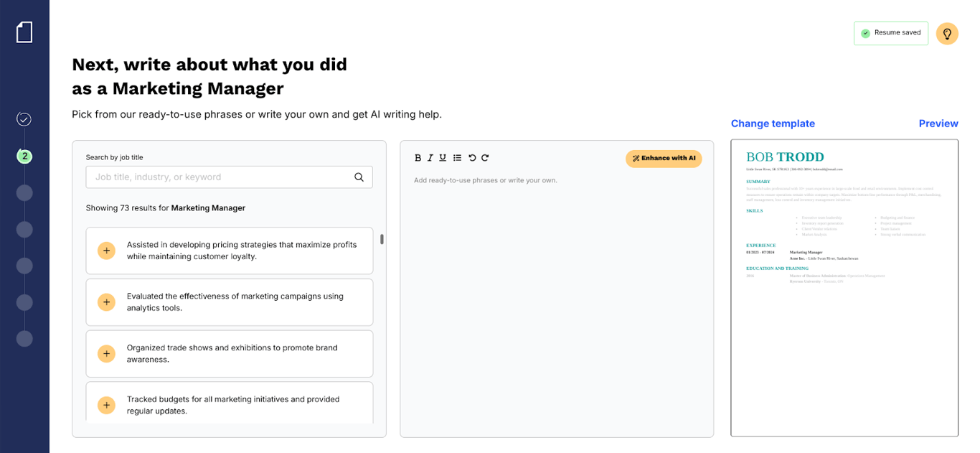Insert a bulleted list

pos(457,158)
